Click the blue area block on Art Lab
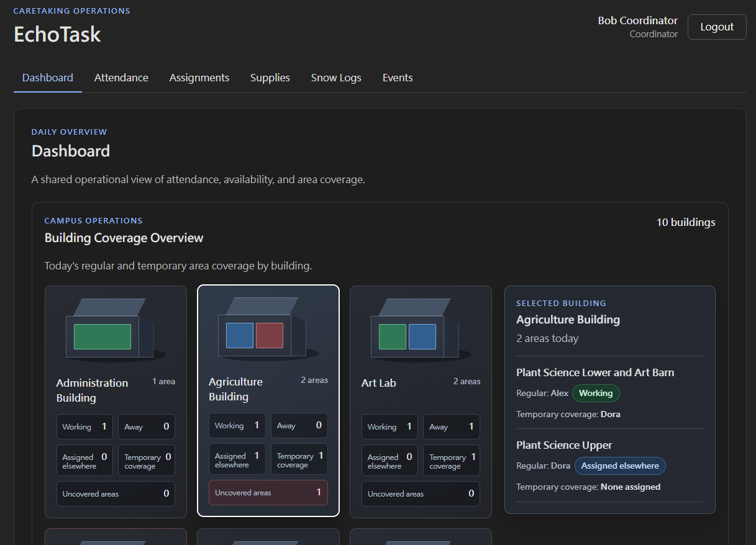This screenshot has height=545, width=756. click(x=422, y=336)
